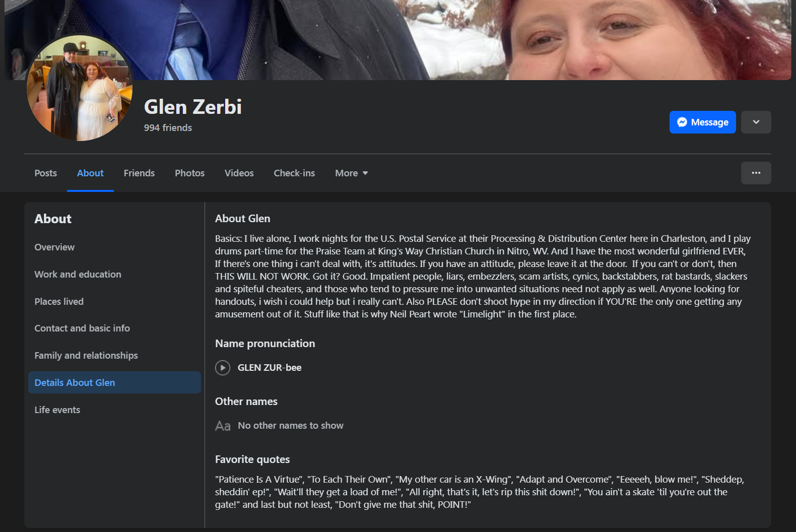Image resolution: width=796 pixels, height=532 pixels.
Task: Open the Check-ins tab
Action: click(x=294, y=173)
